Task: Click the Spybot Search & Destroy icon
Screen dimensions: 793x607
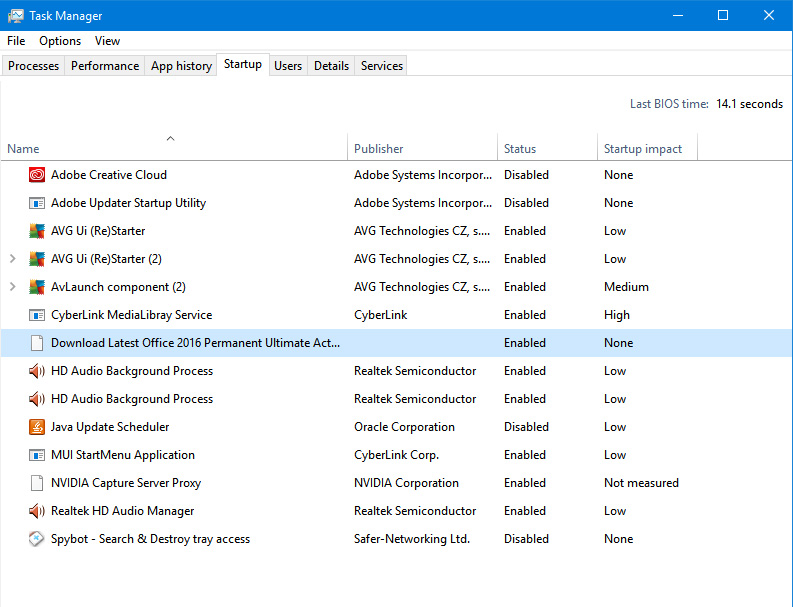Action: coord(37,539)
